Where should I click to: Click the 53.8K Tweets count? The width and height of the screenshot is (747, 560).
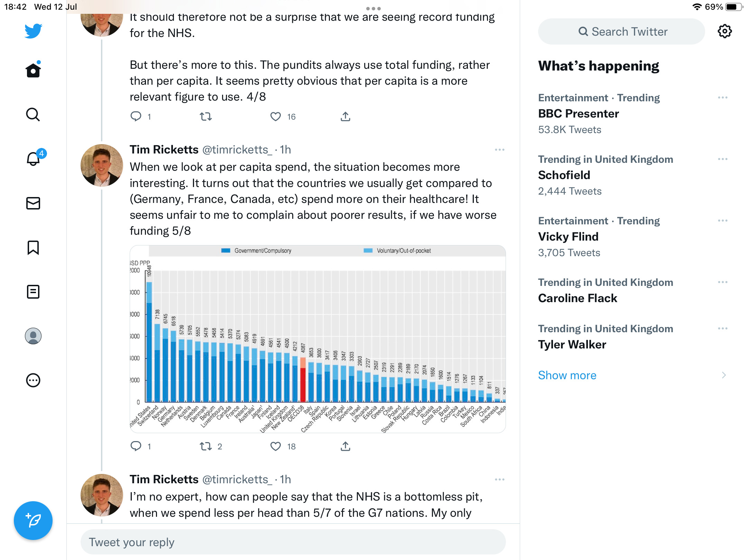coord(570,130)
